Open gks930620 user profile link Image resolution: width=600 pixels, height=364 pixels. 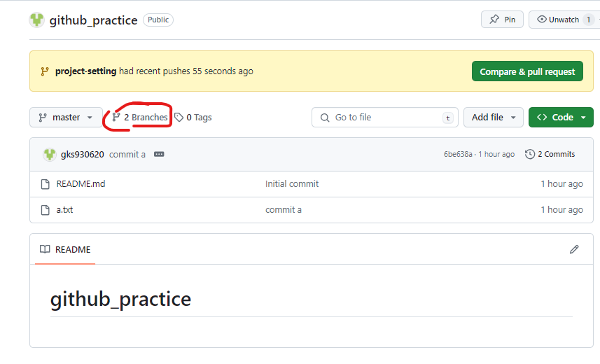[83, 154]
